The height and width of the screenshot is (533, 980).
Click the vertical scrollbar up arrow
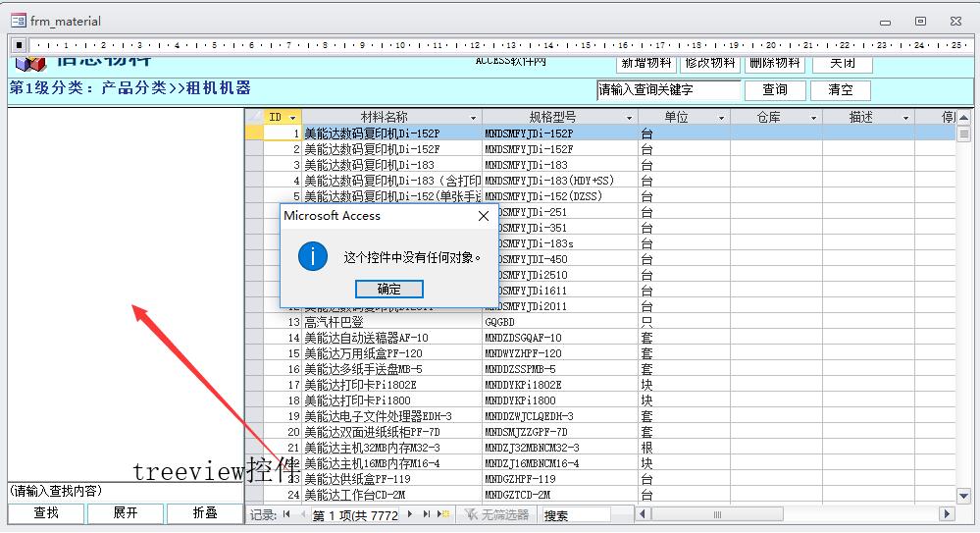(963, 118)
